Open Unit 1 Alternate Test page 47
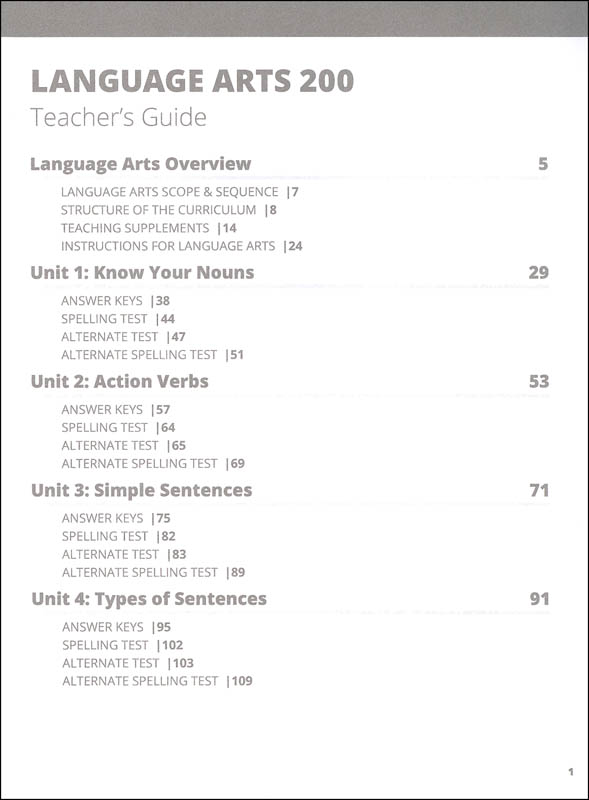The image size is (589, 800). [x=123, y=337]
